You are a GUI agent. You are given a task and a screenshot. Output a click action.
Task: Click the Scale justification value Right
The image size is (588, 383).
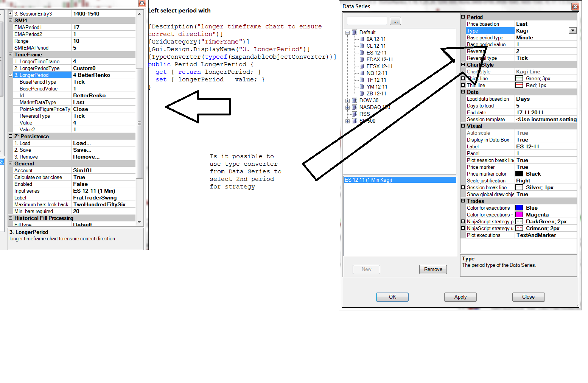[546, 181]
